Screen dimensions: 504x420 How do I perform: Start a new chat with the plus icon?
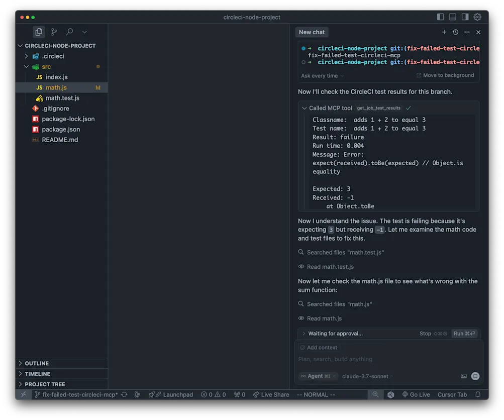click(x=444, y=32)
